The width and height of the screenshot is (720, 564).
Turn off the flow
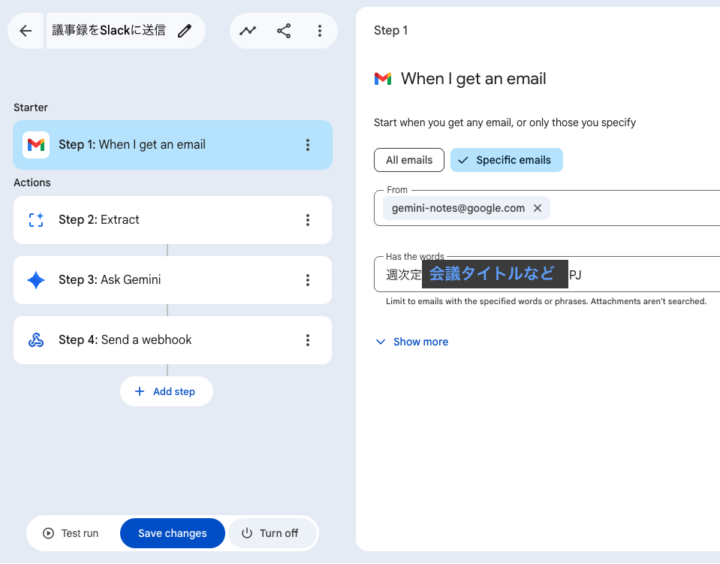tap(270, 533)
